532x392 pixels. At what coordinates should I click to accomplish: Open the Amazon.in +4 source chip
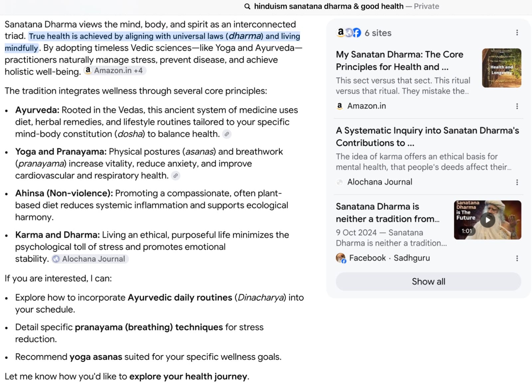[115, 70]
